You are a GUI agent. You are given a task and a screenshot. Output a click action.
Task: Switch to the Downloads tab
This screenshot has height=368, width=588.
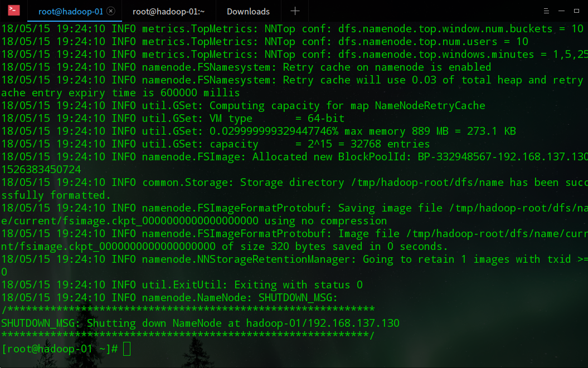pyautogui.click(x=248, y=11)
